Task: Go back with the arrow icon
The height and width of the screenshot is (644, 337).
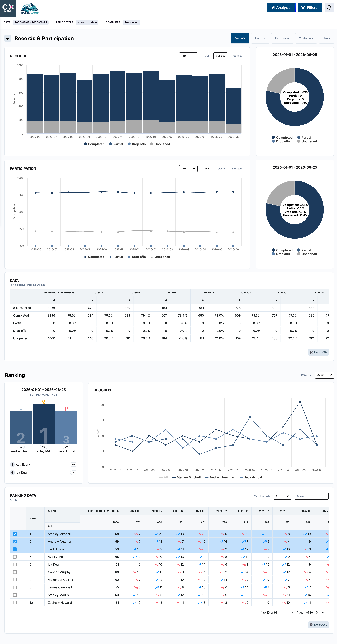Action: point(8,39)
